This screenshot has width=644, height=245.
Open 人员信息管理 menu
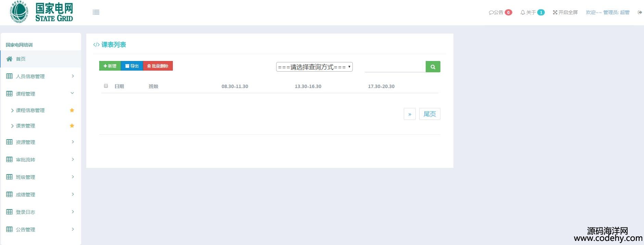(x=41, y=76)
